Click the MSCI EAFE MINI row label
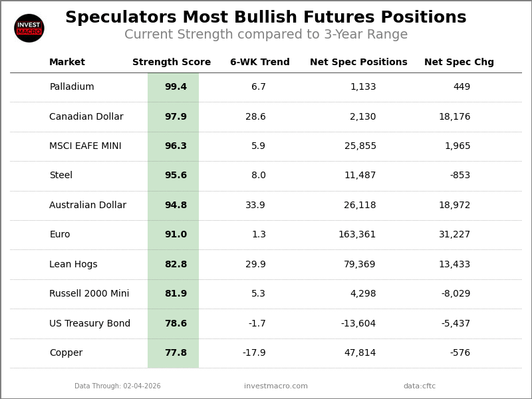Image resolution: width=532 pixels, height=399 pixels. coord(85,146)
